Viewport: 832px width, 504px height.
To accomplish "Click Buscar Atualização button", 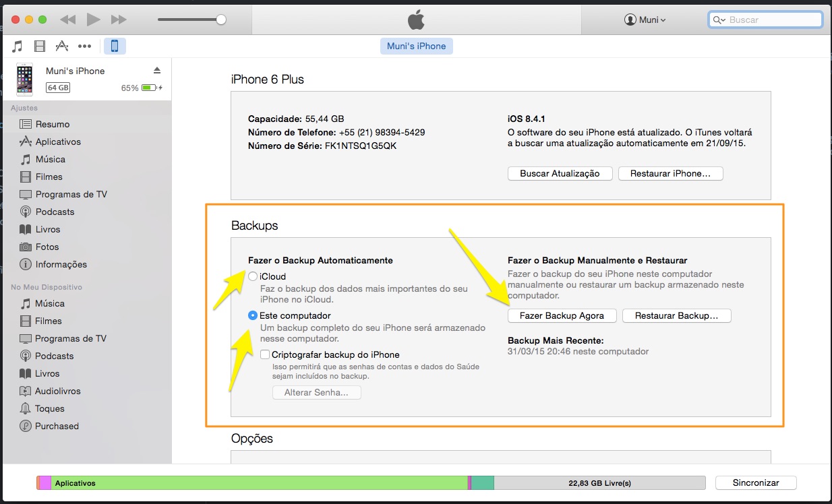I will 560,173.
